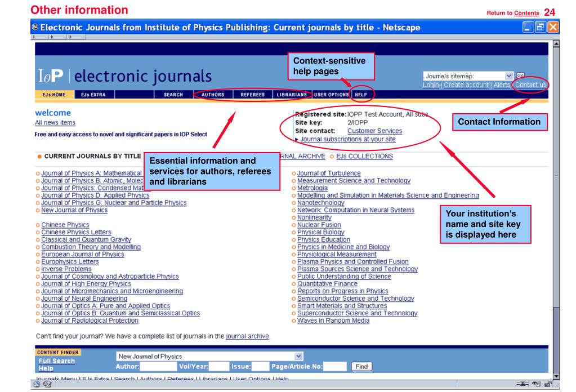Click the Help link under Content Finder

[46, 368]
